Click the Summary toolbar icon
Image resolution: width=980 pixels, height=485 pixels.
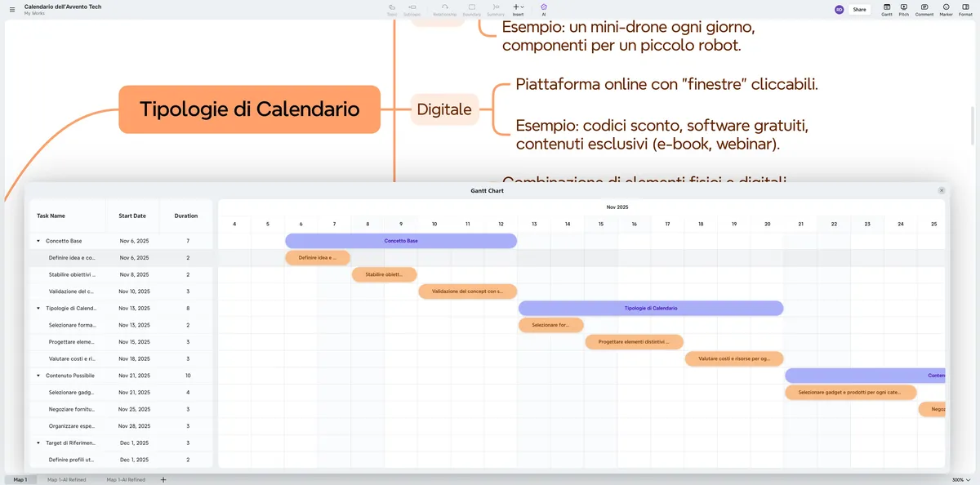click(x=496, y=9)
